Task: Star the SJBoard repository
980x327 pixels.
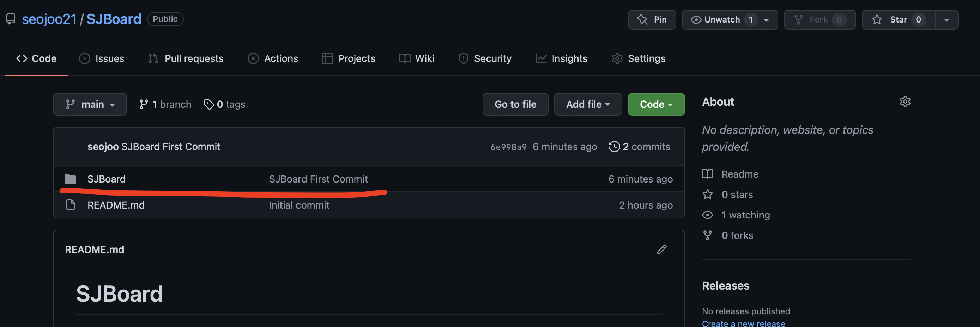Action: [898, 19]
